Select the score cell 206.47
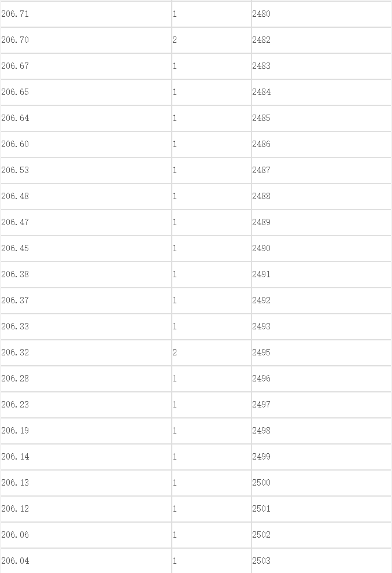 (x=86, y=222)
